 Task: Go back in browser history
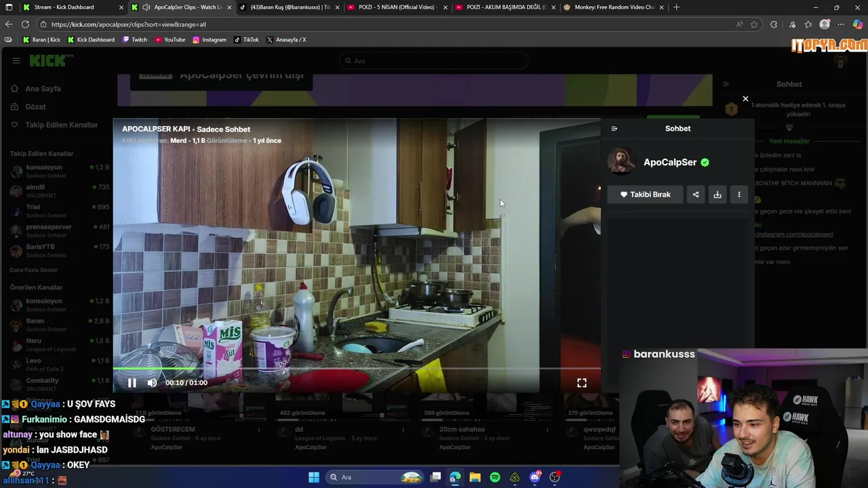pos(9,24)
